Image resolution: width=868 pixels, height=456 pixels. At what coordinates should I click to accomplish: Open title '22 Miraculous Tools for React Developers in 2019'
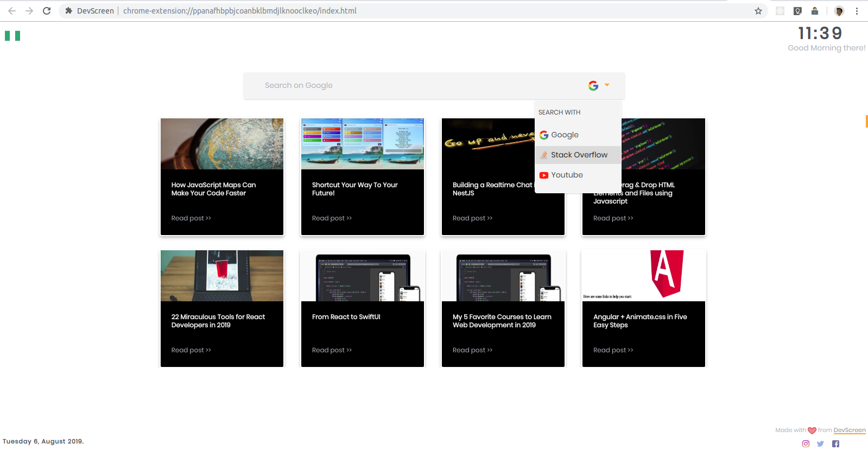[x=218, y=321]
